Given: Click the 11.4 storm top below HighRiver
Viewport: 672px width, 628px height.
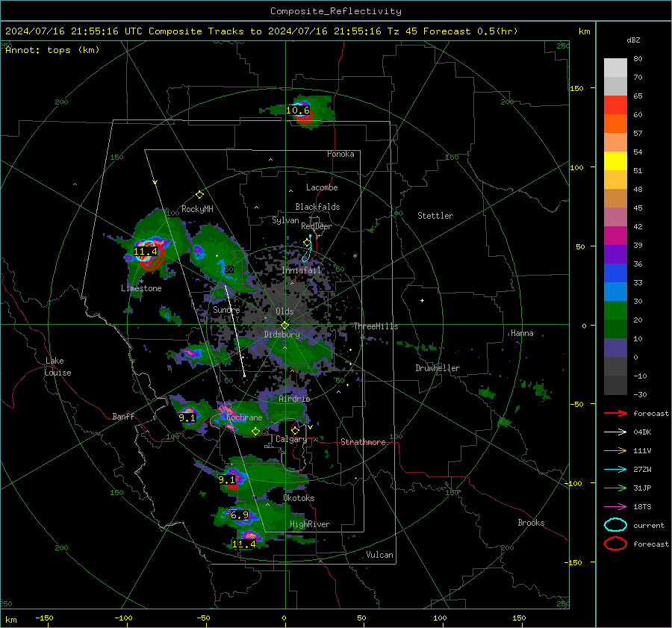Looking at the screenshot, I should pyautogui.click(x=244, y=544).
